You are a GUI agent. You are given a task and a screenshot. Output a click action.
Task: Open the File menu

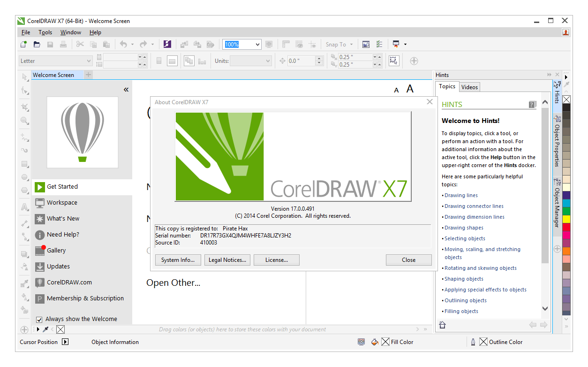coord(26,32)
